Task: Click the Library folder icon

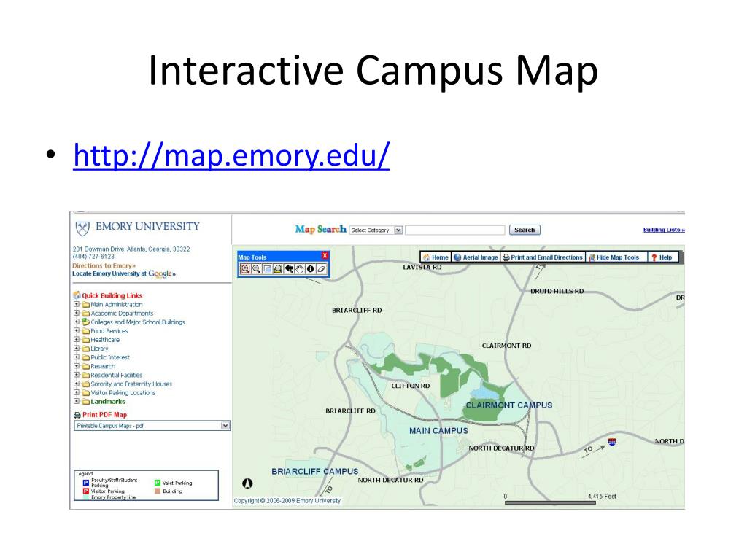Action: pyautogui.click(x=86, y=349)
